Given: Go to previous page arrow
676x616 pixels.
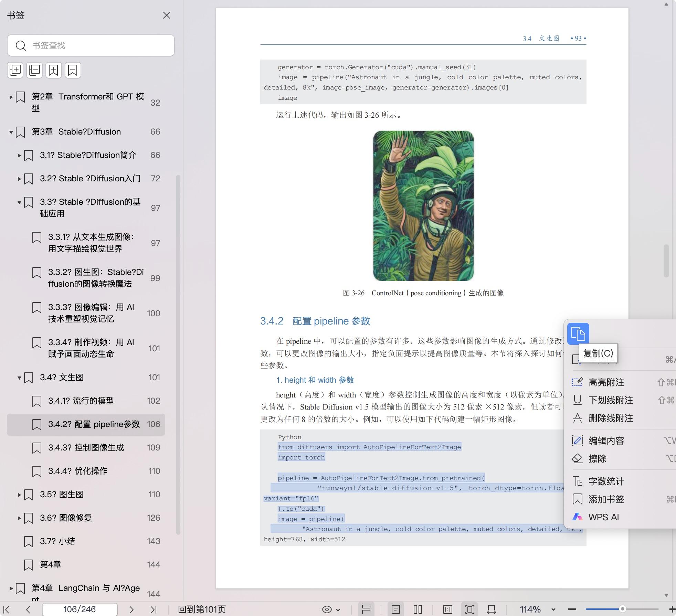Looking at the screenshot, I should coord(28,609).
